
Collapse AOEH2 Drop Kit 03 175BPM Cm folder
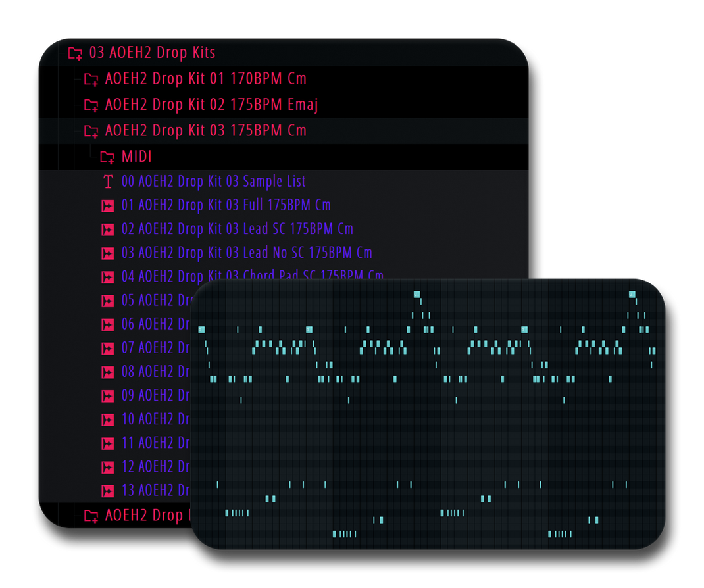(x=205, y=131)
